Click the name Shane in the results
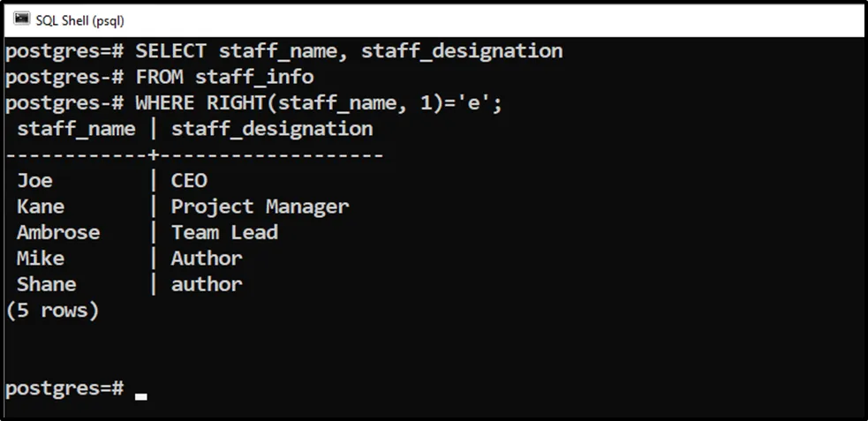Image resolution: width=868 pixels, height=421 pixels. click(x=47, y=284)
